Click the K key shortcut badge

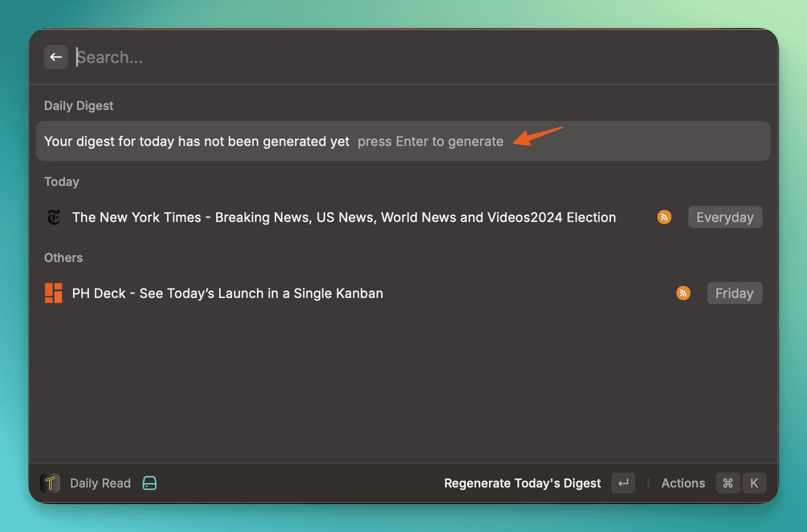[754, 483]
